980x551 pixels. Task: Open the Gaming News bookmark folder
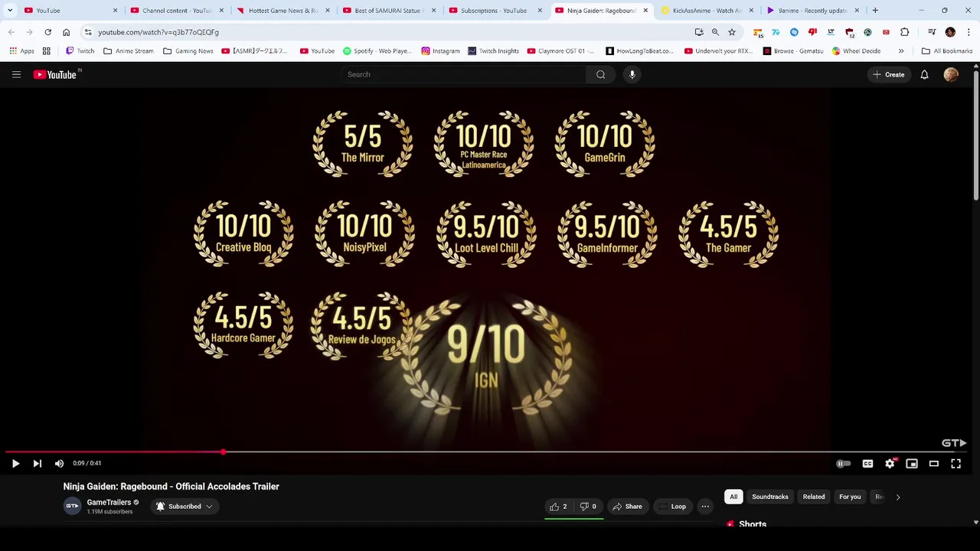tap(188, 51)
